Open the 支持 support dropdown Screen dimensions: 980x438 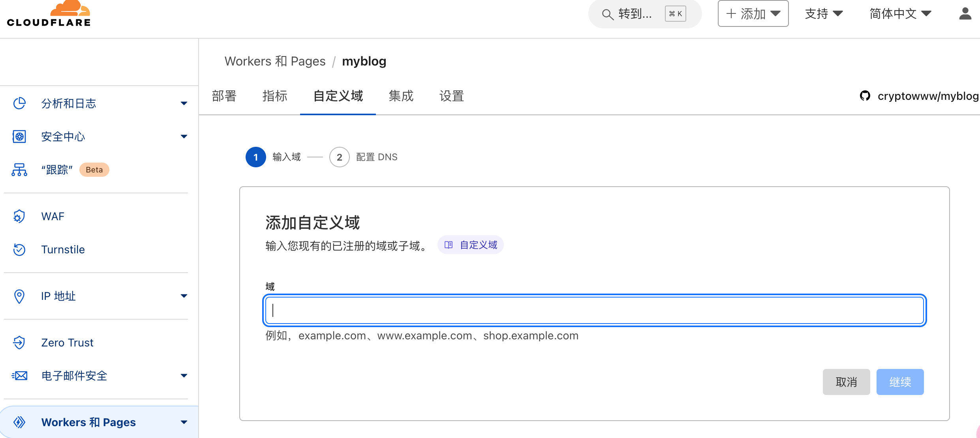point(824,14)
